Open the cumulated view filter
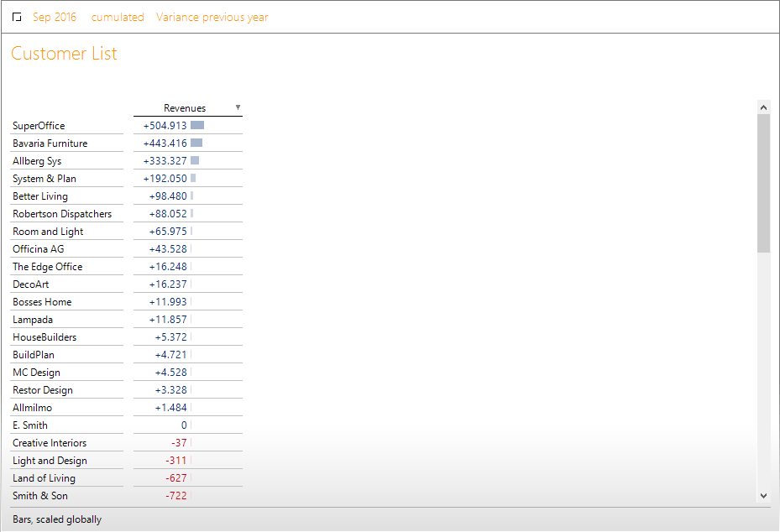780x532 pixels. (x=118, y=18)
